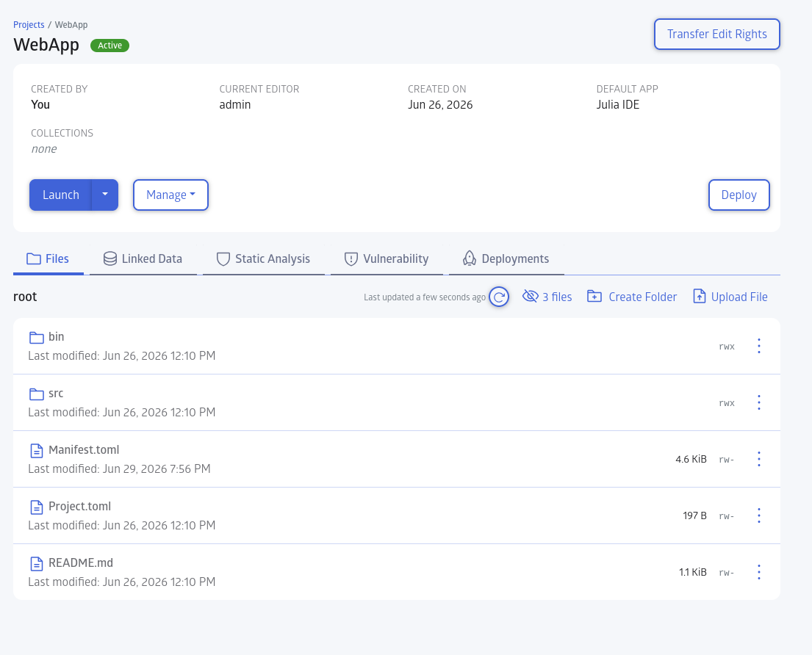
Task: Open README.md three-dot menu
Action: (x=759, y=572)
